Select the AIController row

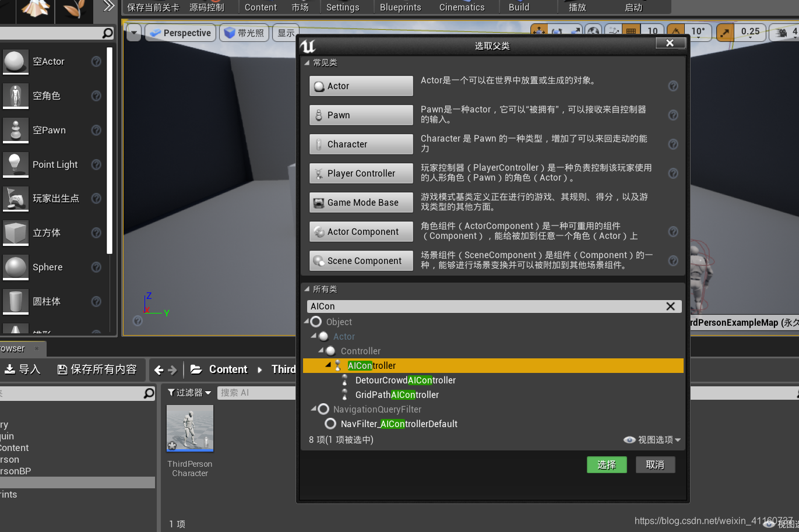click(x=493, y=365)
